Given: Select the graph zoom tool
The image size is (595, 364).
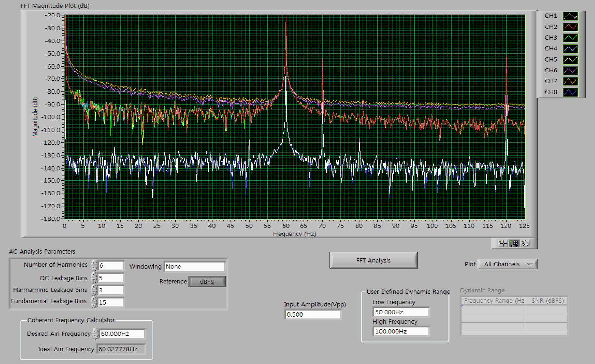Looking at the screenshot, I should click(x=514, y=243).
